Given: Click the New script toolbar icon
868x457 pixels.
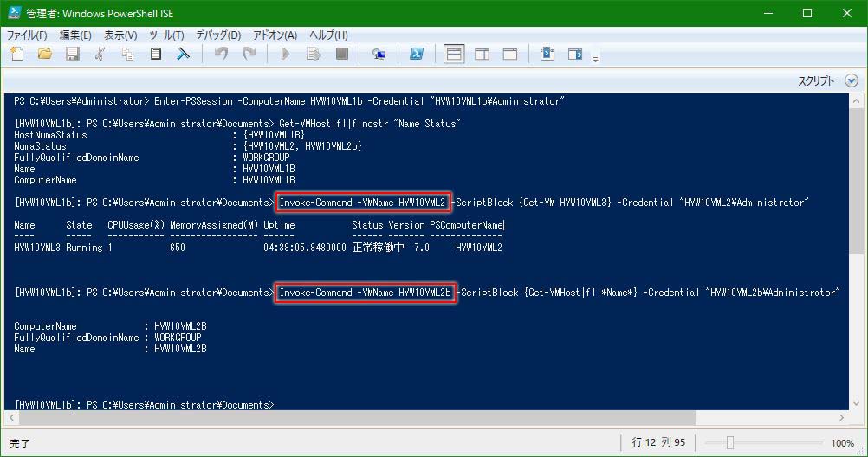Looking at the screenshot, I should click(17, 55).
